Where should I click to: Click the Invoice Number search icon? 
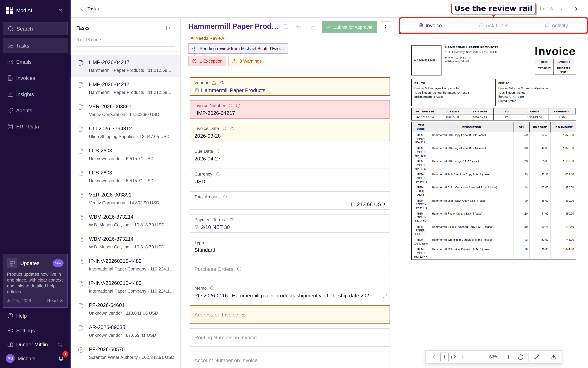[231, 106]
